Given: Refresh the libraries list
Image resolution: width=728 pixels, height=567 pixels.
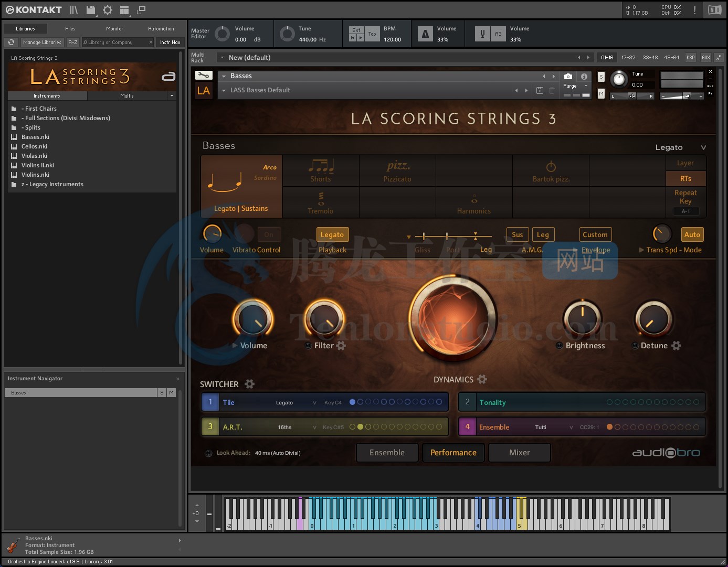Looking at the screenshot, I should pyautogui.click(x=11, y=42).
